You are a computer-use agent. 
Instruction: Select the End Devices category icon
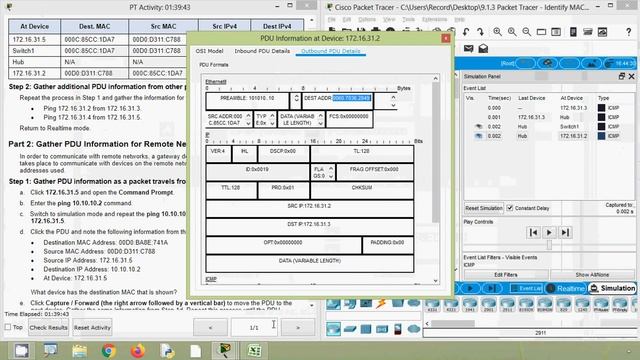[350, 303]
